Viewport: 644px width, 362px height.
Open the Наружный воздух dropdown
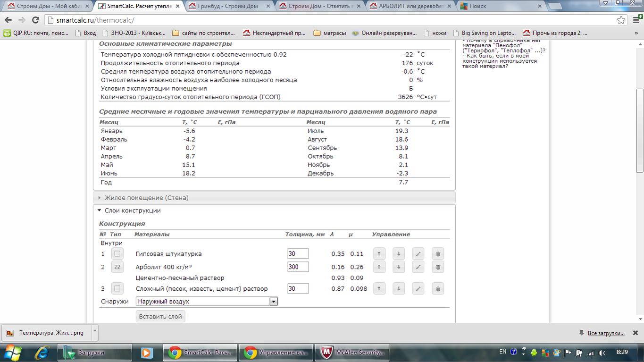pos(207,301)
